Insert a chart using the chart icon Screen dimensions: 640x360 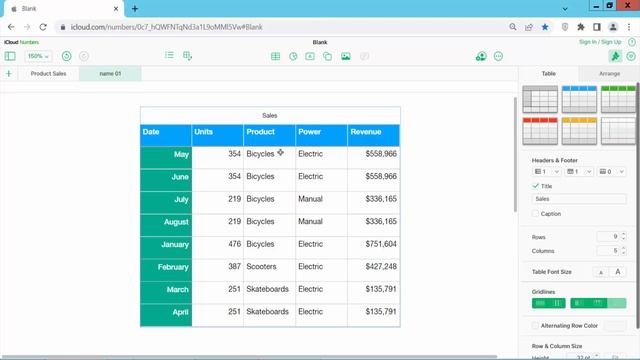(293, 56)
